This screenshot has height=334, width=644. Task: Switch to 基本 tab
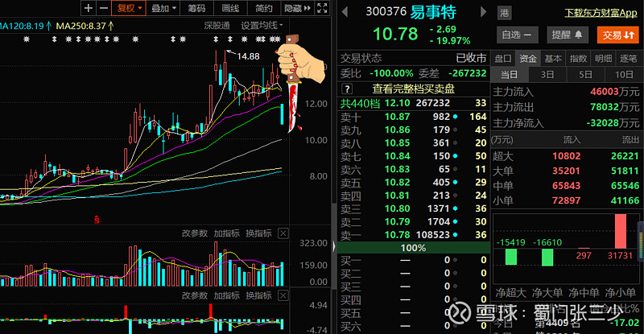point(553,59)
